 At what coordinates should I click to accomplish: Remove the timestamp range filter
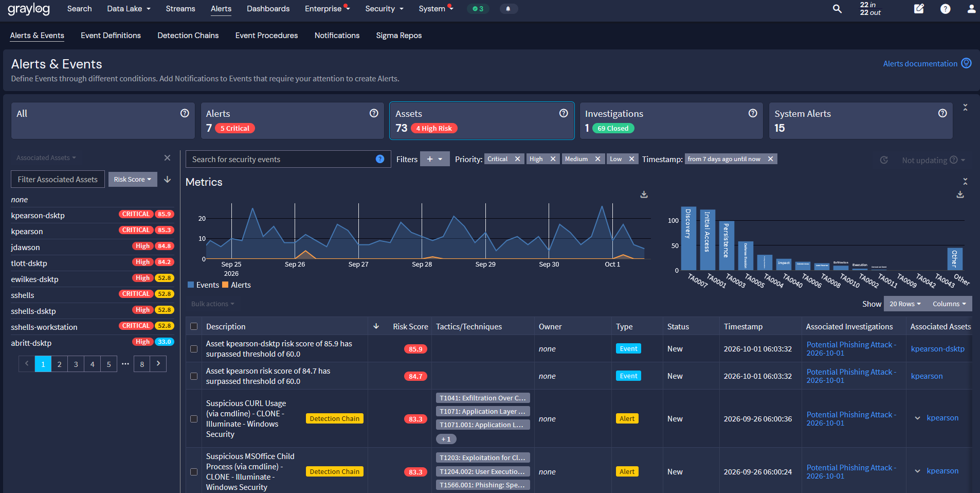(770, 159)
